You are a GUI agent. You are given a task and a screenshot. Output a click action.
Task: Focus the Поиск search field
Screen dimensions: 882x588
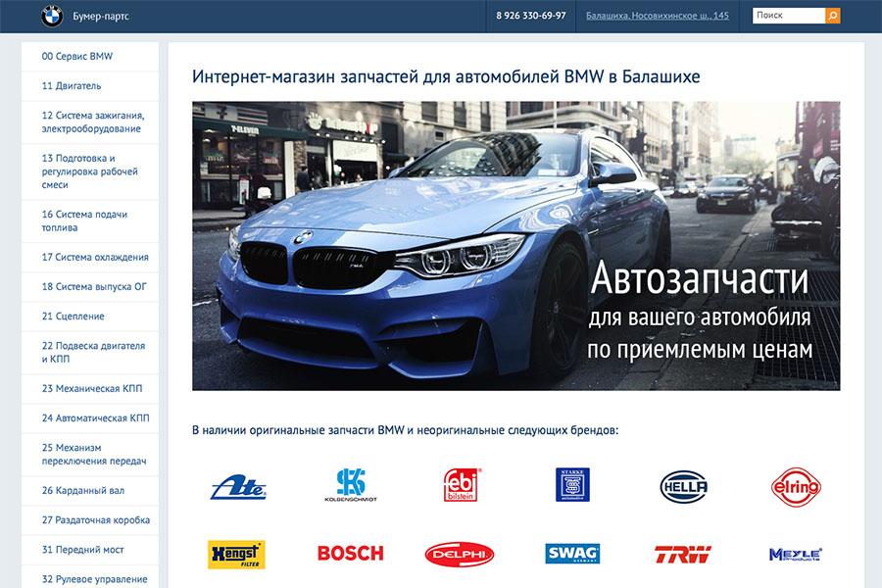coord(788,16)
